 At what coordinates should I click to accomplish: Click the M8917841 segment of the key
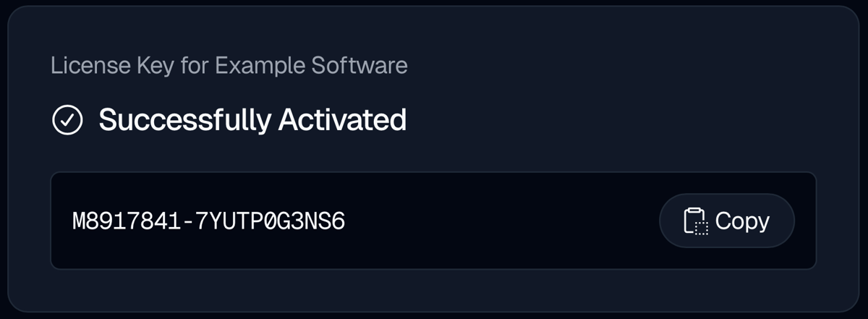[x=126, y=221]
